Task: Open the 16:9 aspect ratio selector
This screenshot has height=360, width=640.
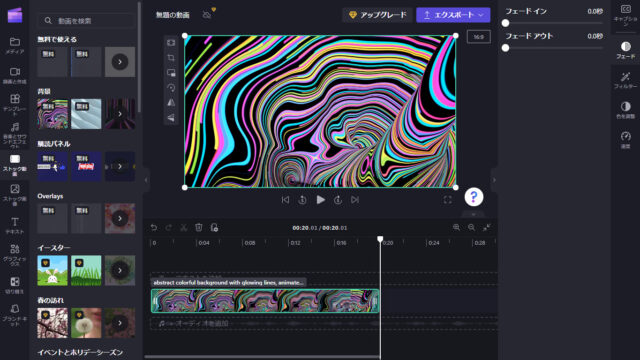Action: [478, 37]
